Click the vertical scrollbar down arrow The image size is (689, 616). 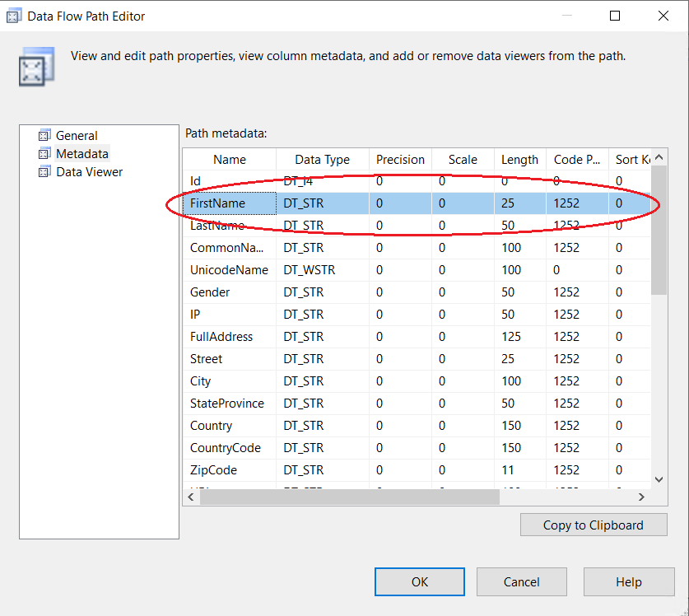coord(659,478)
